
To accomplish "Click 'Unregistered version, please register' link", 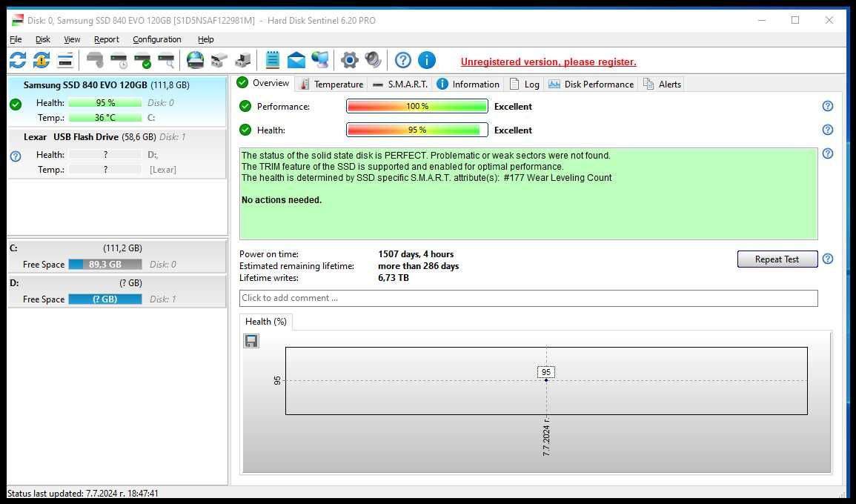I will point(548,62).
